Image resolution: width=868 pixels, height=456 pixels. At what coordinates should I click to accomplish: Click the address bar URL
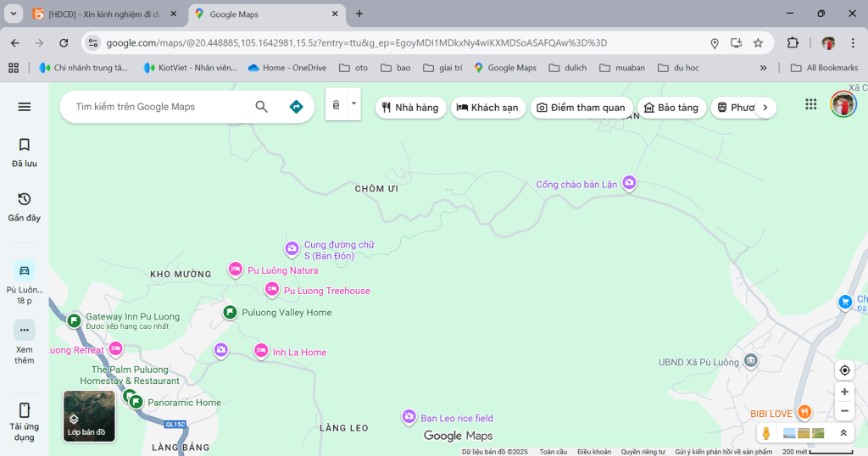(x=357, y=42)
